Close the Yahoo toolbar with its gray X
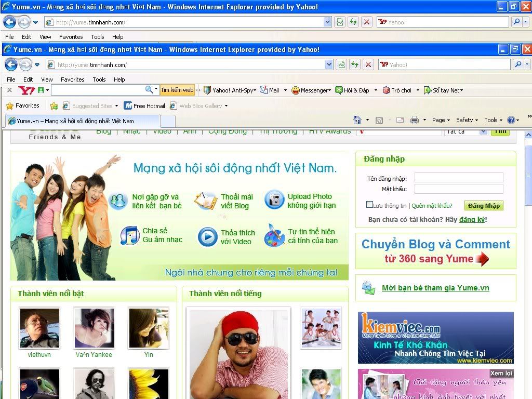532x399 pixels. (9, 90)
